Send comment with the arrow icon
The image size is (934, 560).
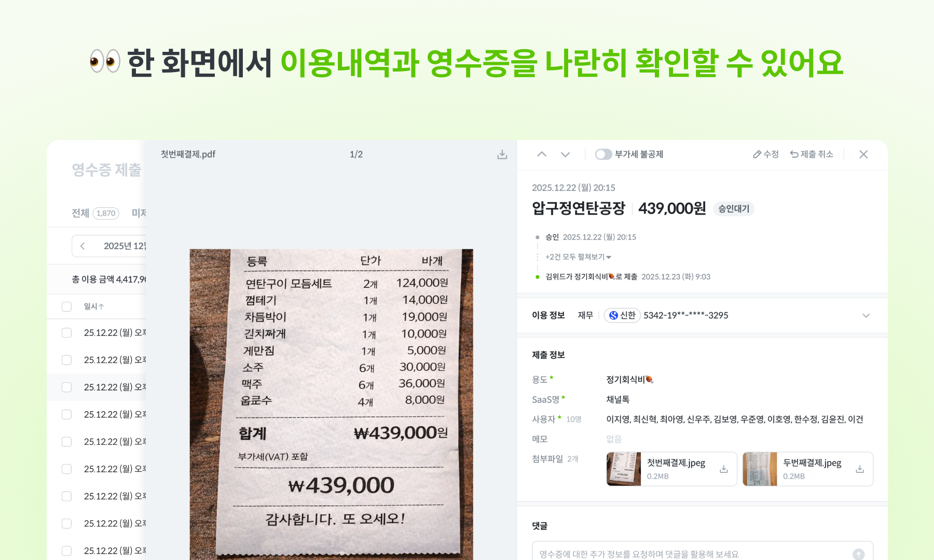click(859, 554)
